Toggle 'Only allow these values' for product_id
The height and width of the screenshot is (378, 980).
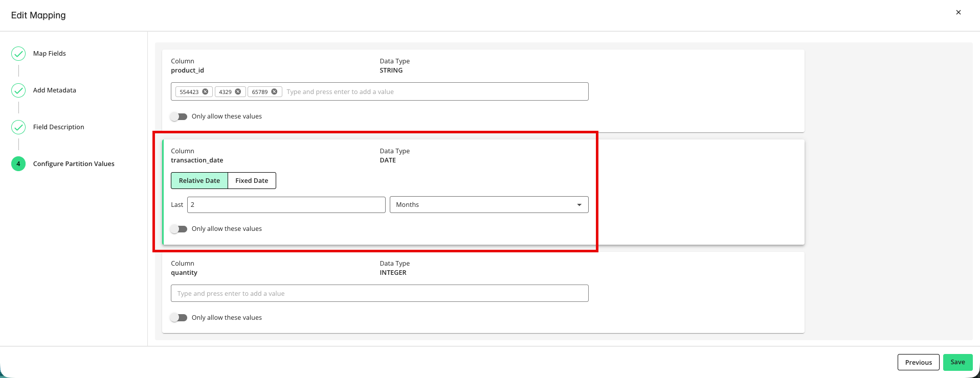coord(179,116)
